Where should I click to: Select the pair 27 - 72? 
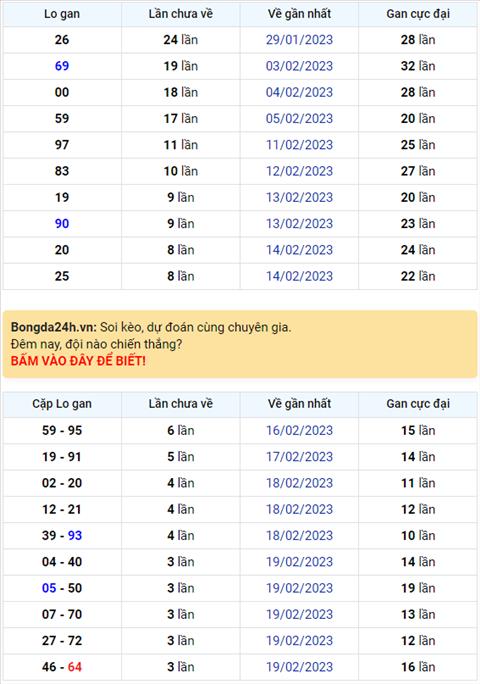(x=62, y=640)
